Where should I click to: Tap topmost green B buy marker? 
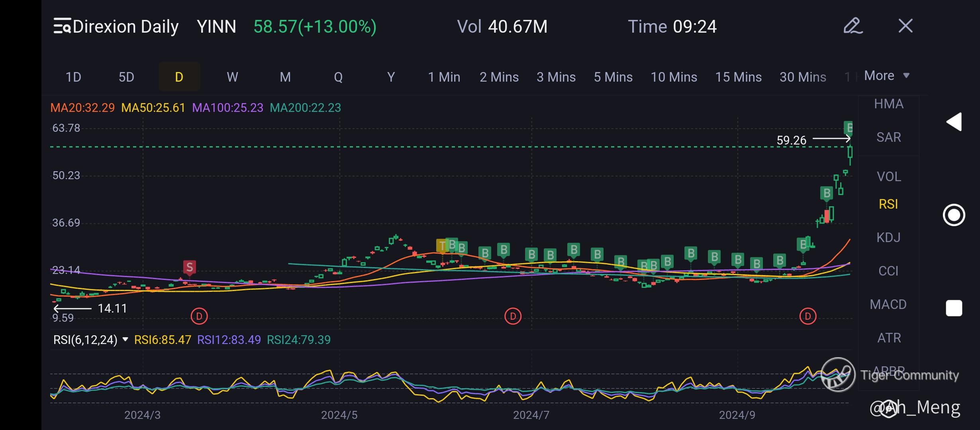click(x=849, y=128)
